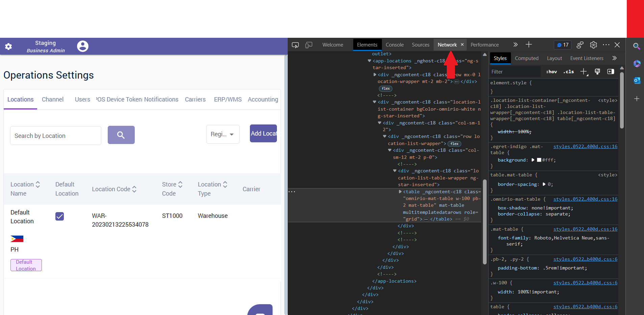
Task: Open the browser sidebar search icon
Action: [636, 46]
